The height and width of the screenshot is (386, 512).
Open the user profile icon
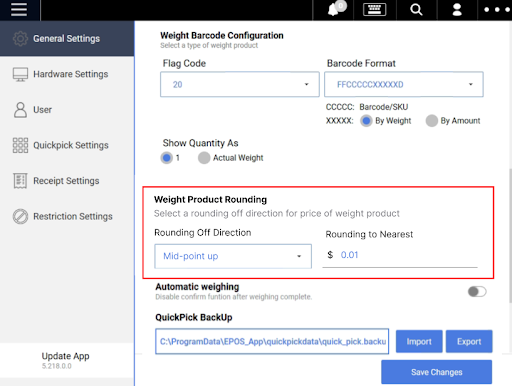(457, 10)
